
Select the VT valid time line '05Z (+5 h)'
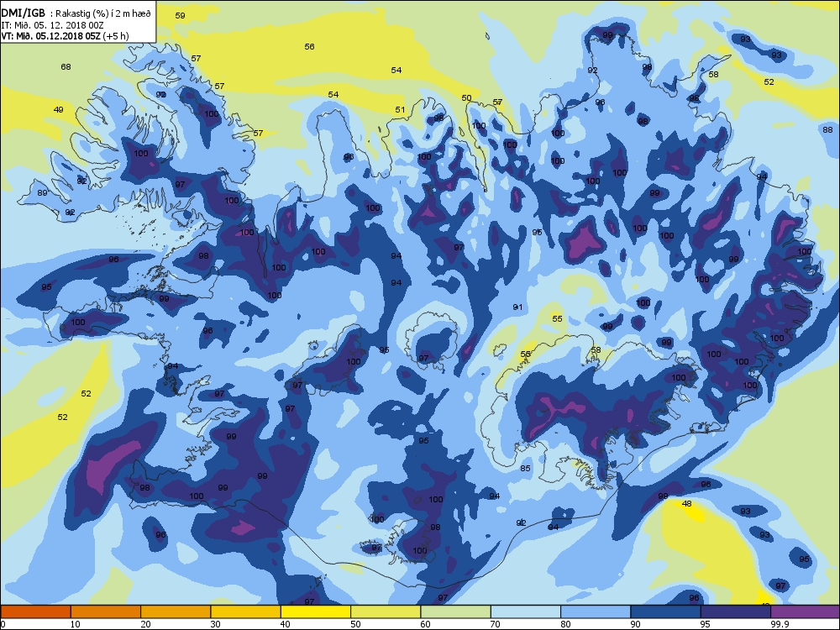pyautogui.click(x=65, y=36)
